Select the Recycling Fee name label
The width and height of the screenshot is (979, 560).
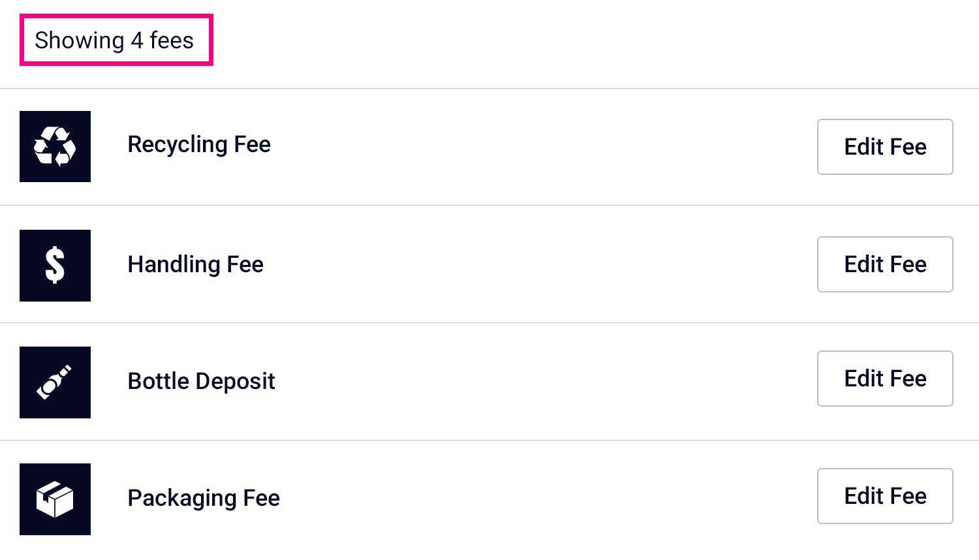(x=199, y=144)
